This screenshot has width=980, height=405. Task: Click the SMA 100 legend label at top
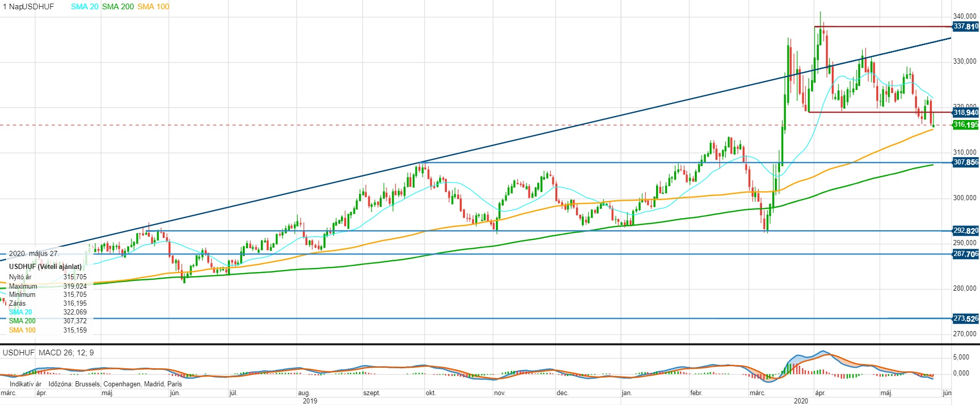click(x=153, y=7)
